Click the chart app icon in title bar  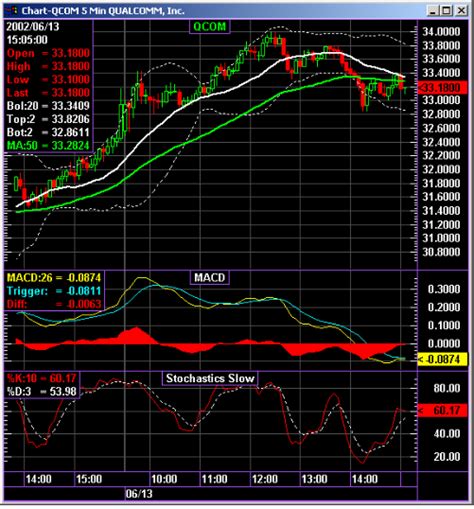pos(11,10)
